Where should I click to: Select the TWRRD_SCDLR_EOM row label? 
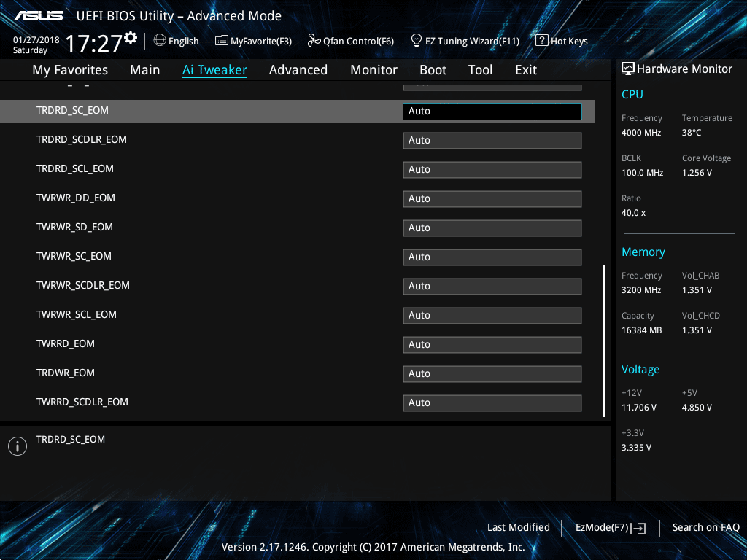coord(82,402)
